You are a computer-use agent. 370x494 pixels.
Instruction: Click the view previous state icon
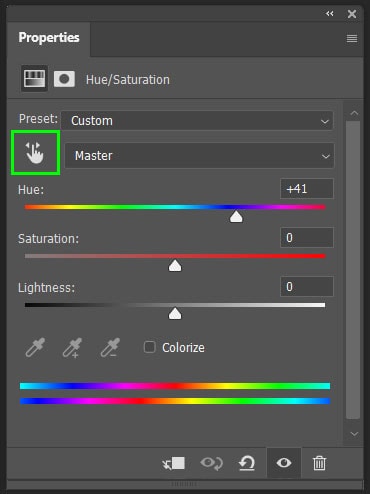212,463
